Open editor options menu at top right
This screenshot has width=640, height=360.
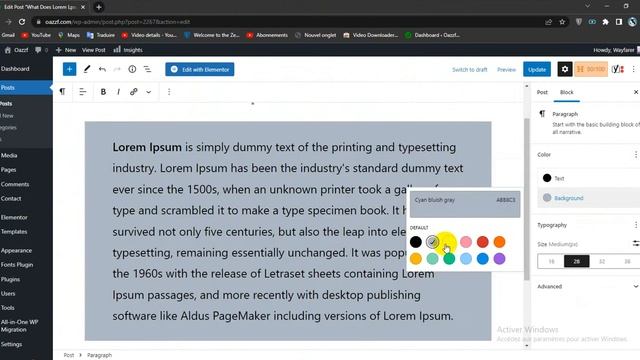[x=633, y=69]
